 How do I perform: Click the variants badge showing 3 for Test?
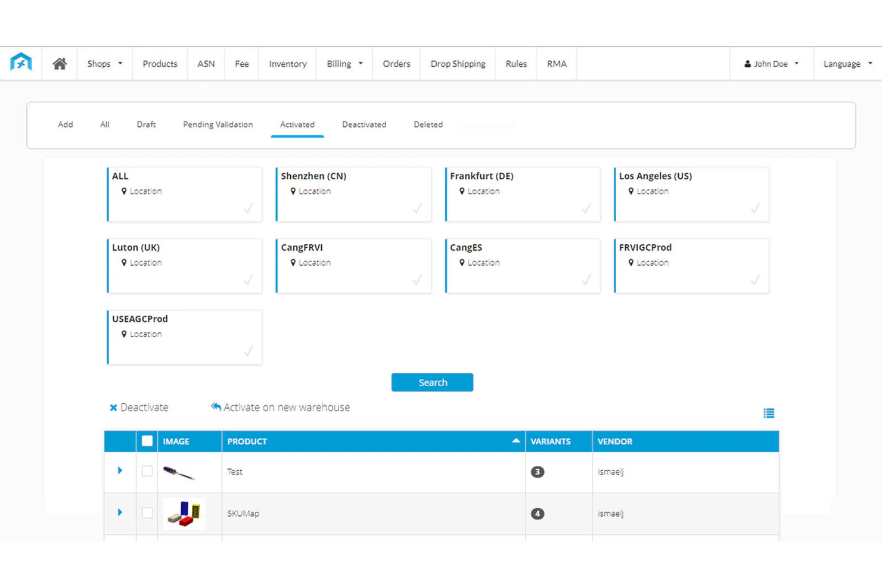pyautogui.click(x=537, y=471)
